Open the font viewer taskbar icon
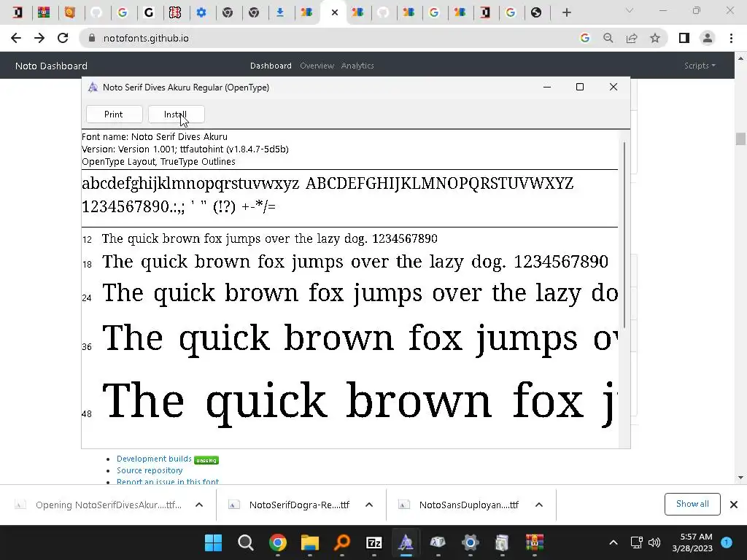This screenshot has height=560, width=747. point(406,542)
